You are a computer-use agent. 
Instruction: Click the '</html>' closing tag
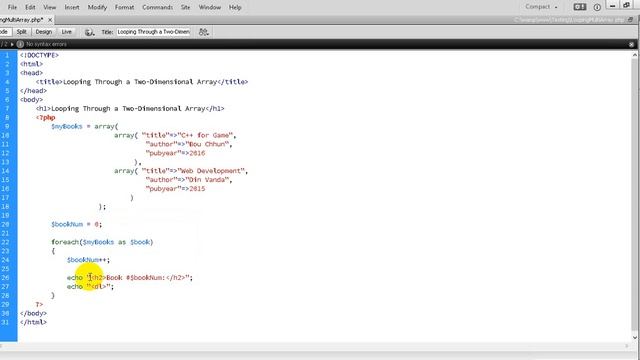tap(33, 322)
